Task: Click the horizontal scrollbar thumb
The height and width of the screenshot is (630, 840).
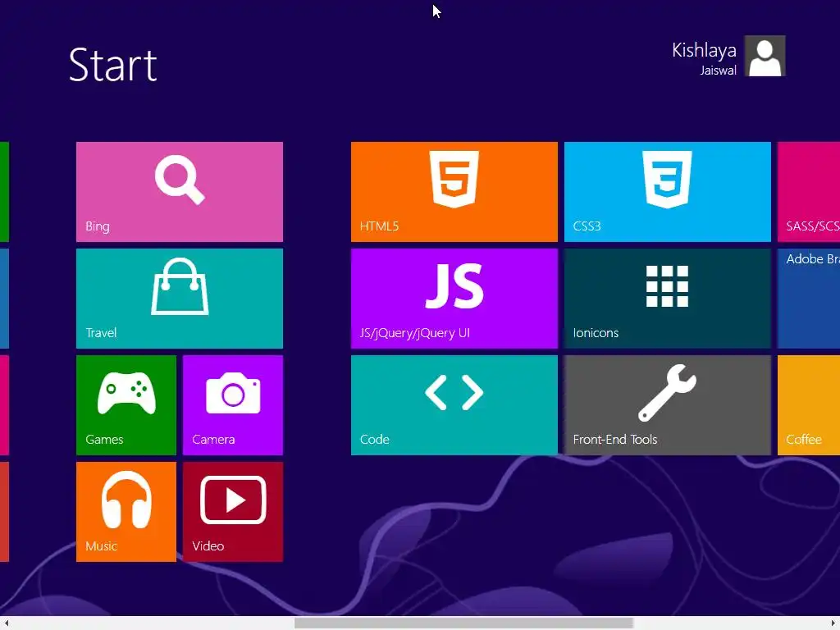Action: [x=464, y=623]
